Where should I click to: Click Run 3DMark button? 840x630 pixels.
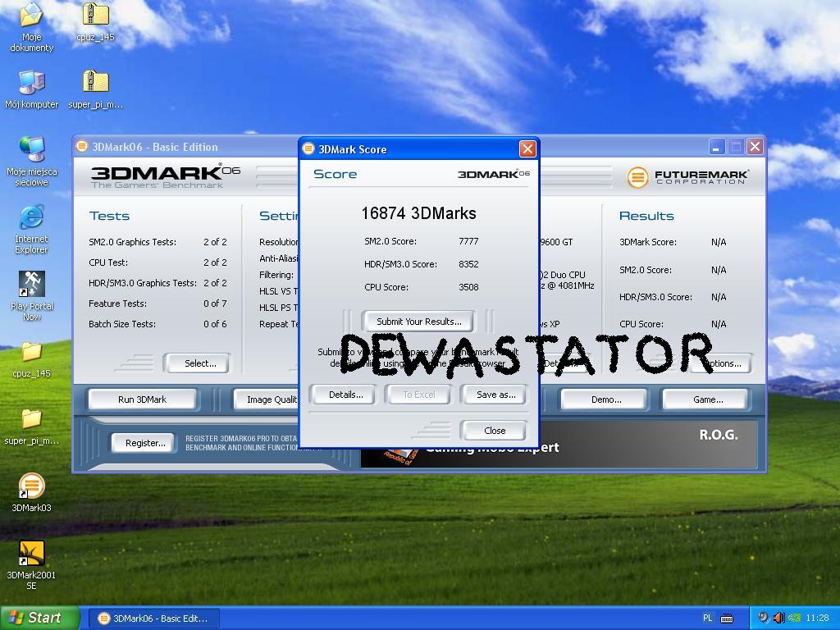(142, 399)
